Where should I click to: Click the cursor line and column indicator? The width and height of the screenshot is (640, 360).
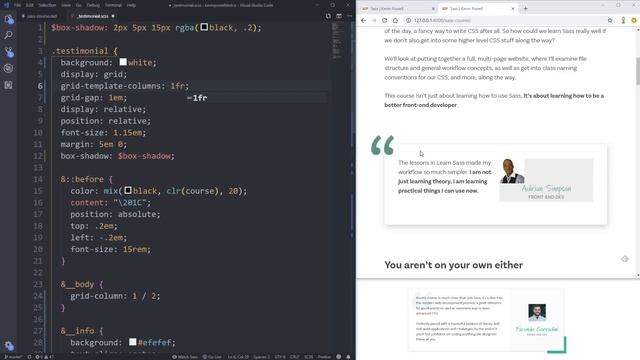pyautogui.click(x=238, y=357)
